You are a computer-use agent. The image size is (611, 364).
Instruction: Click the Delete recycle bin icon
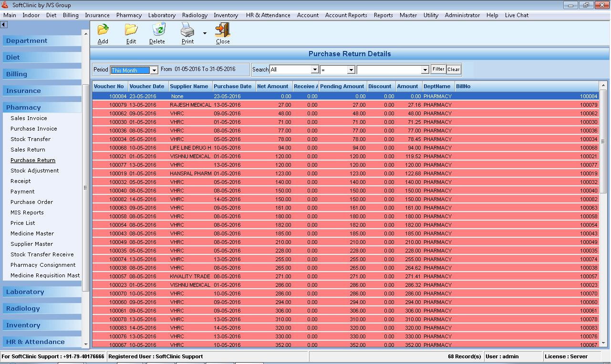click(157, 30)
